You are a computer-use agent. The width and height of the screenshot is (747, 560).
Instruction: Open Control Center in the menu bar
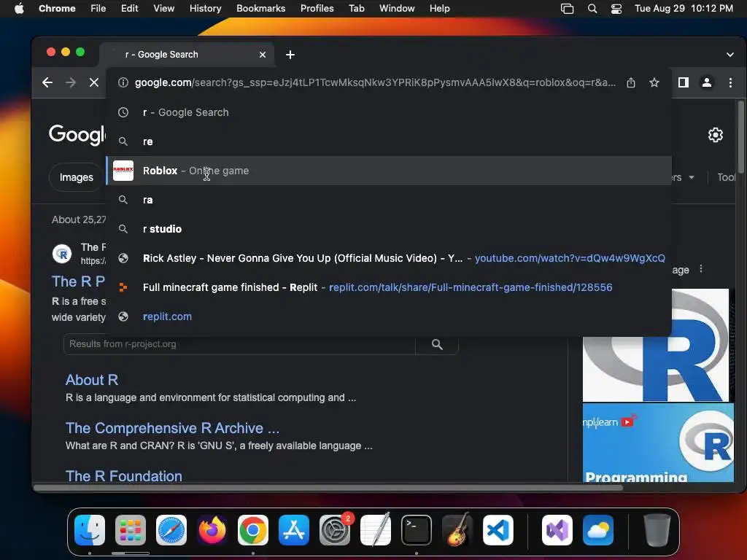coord(616,8)
